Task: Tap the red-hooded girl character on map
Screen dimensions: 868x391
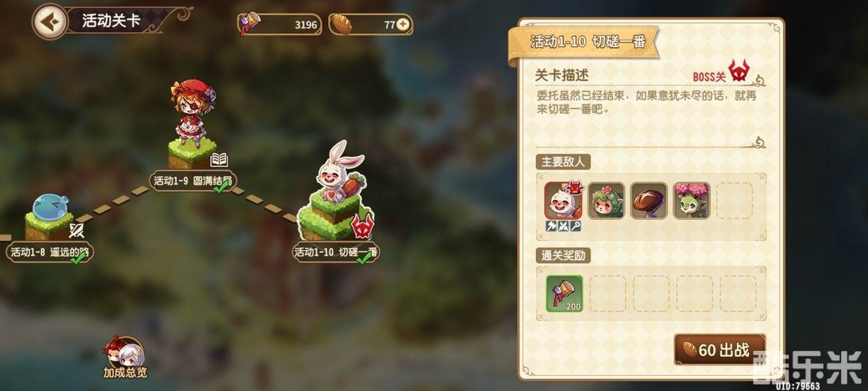Action: point(191,109)
